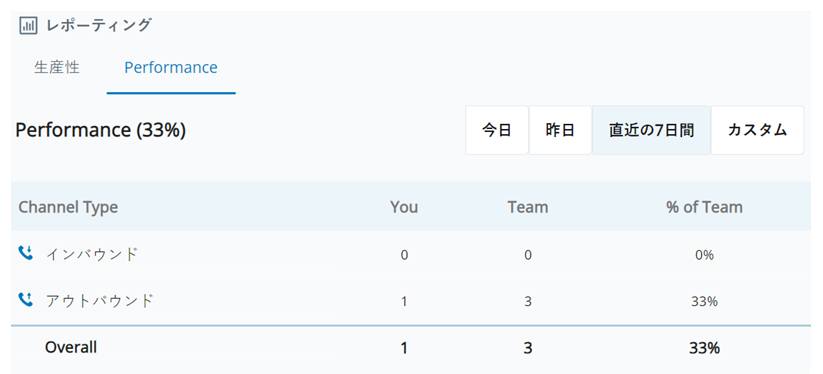Click the outbound call phone icon
The width and height of the screenshot is (823, 374).
pos(26,300)
